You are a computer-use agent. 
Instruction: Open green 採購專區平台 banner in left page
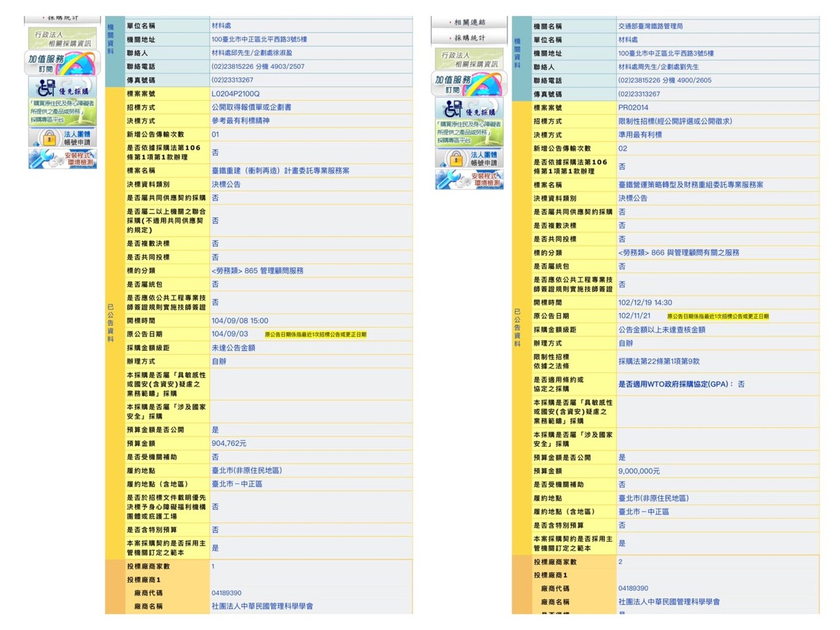(x=63, y=112)
